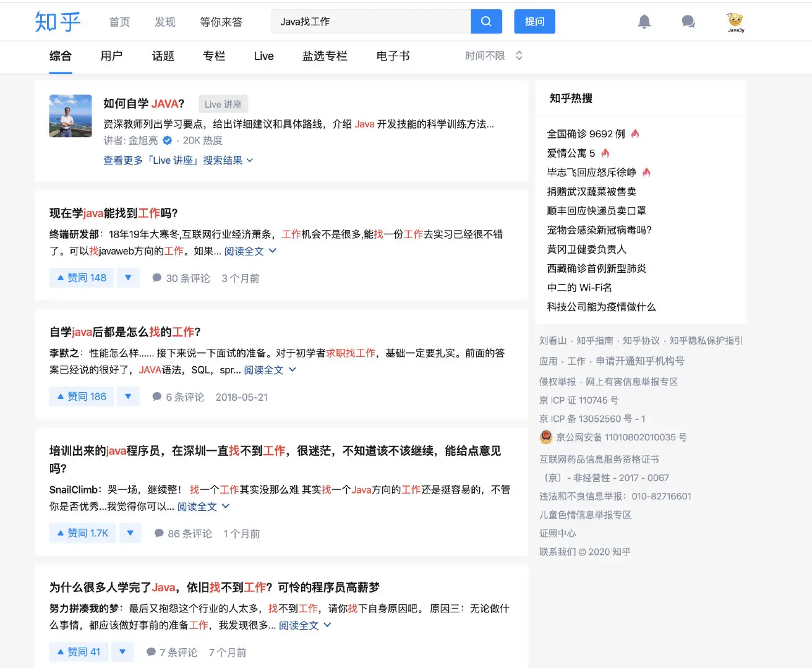This screenshot has width=812, height=668.
Task: Open the question 如何自学 JAVA?
Action: coord(143,104)
